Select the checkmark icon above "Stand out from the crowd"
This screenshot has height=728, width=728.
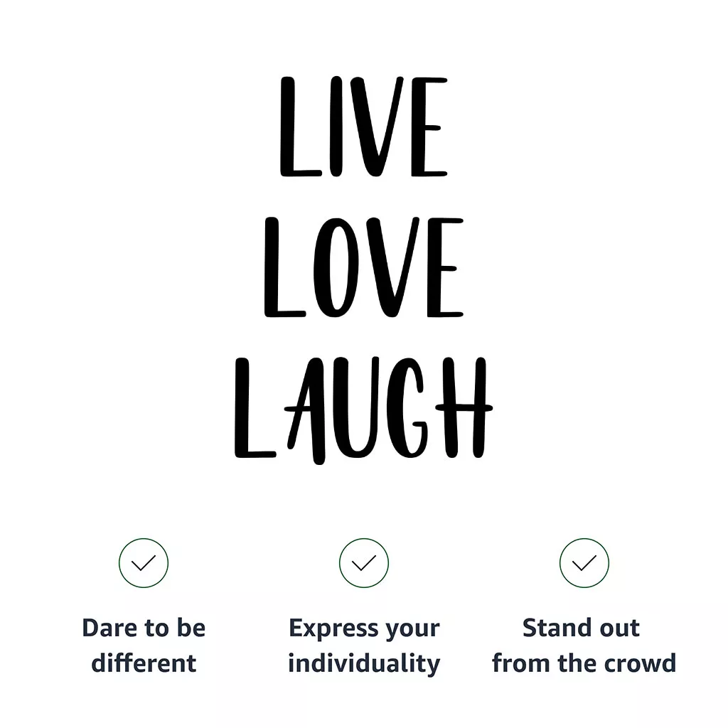[x=584, y=563]
